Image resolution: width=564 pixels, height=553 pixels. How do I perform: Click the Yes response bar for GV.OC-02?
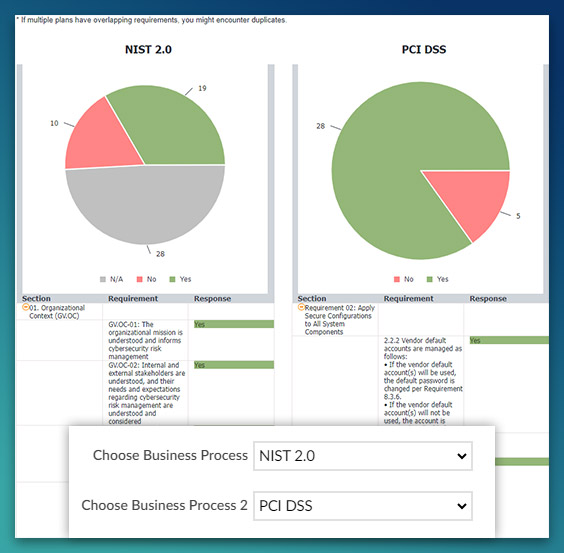pyautogui.click(x=234, y=365)
